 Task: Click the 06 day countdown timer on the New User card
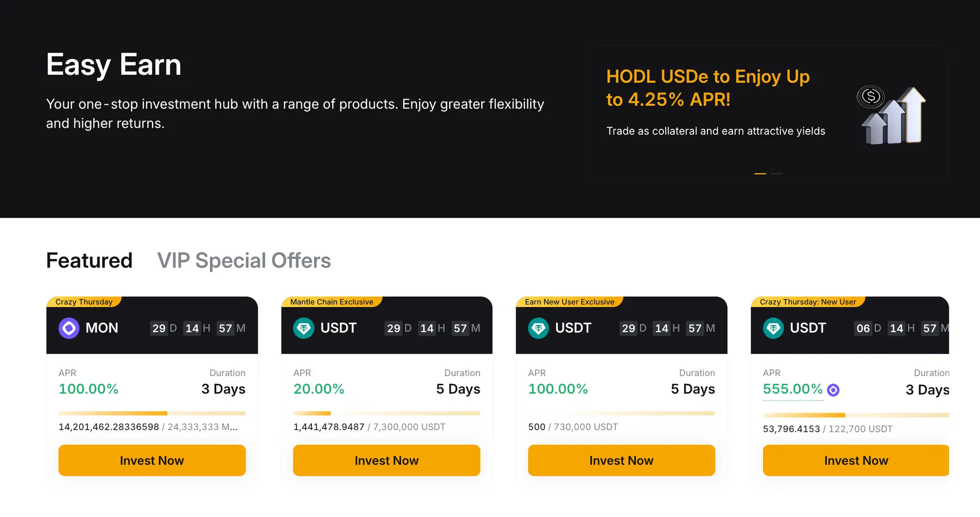click(x=864, y=328)
